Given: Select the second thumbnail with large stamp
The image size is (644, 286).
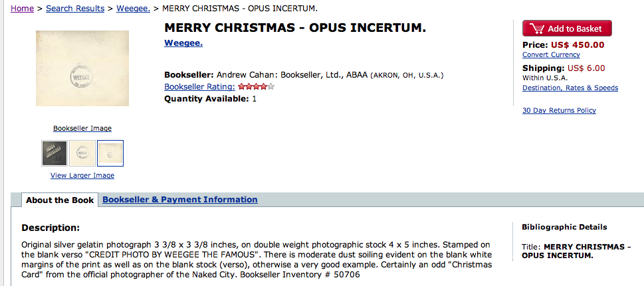Looking at the screenshot, I should coord(82,153).
